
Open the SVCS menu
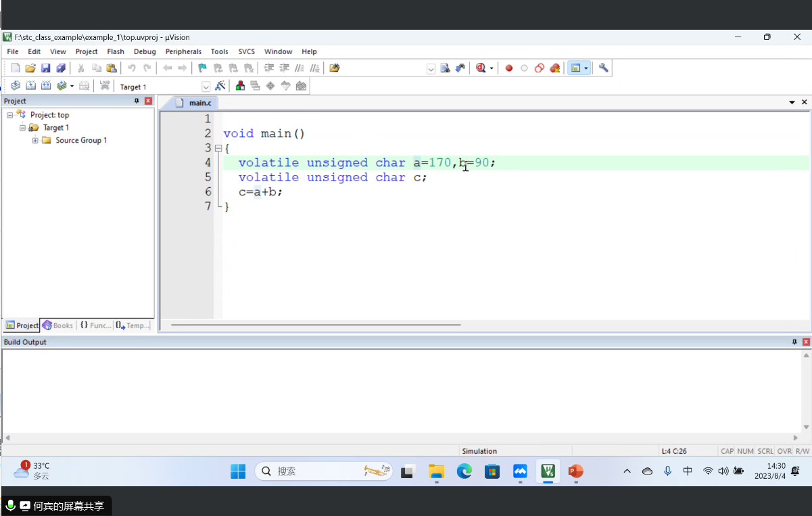(246, 51)
